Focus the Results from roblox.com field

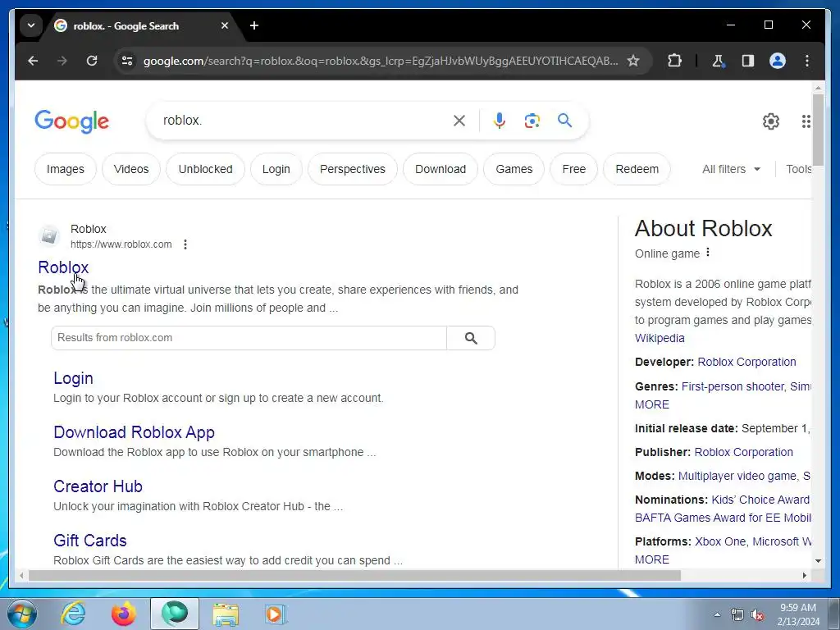pos(249,338)
